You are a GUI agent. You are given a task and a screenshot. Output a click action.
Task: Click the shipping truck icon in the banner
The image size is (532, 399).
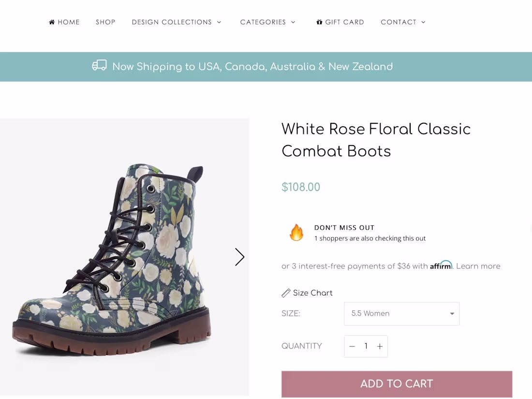coord(99,66)
